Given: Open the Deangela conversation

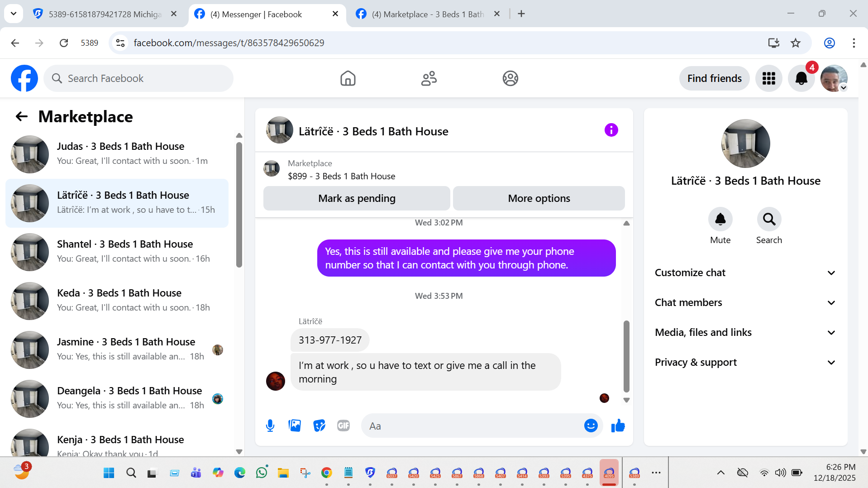Looking at the screenshot, I should click(x=117, y=399).
